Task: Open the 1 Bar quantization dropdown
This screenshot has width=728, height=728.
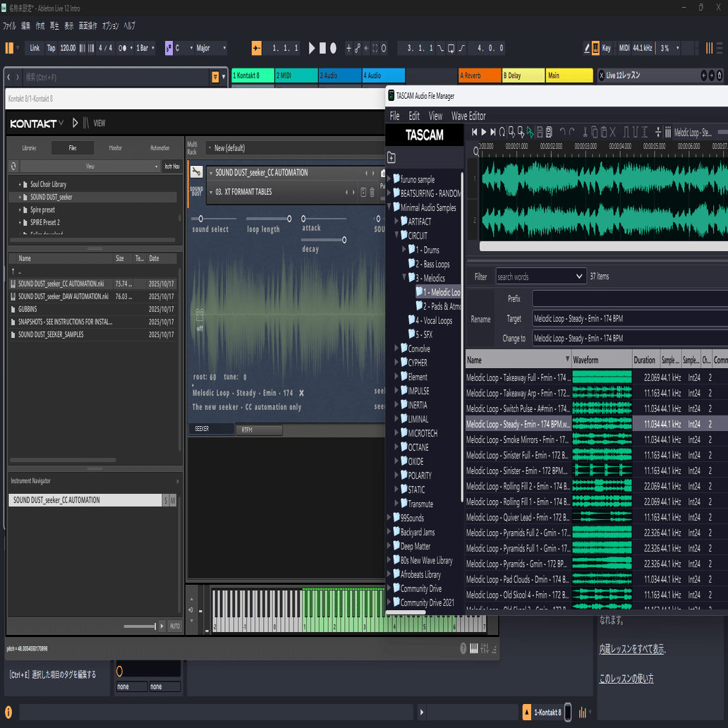Action: point(145,48)
